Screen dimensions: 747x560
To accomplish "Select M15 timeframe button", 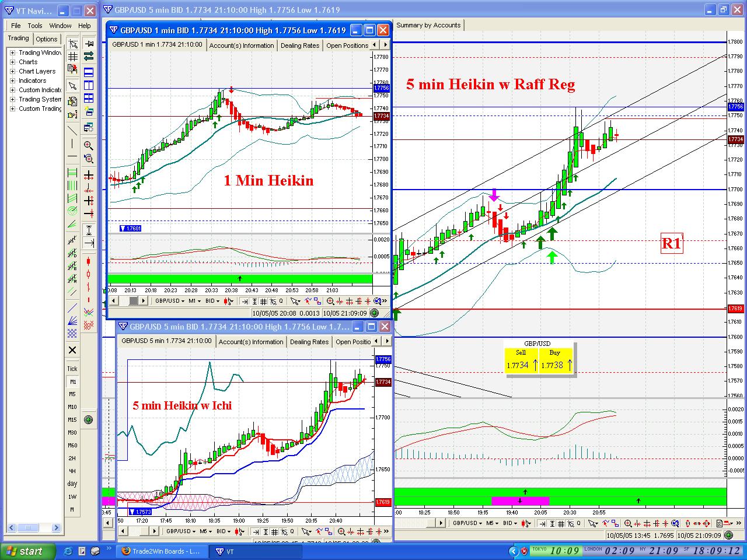I will point(72,420).
